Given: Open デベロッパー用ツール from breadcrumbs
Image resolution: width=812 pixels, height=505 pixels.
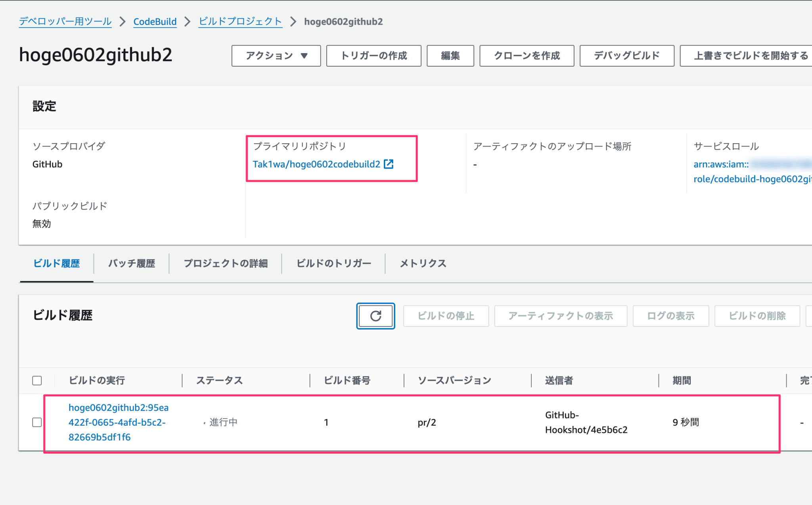Looking at the screenshot, I should [65, 21].
